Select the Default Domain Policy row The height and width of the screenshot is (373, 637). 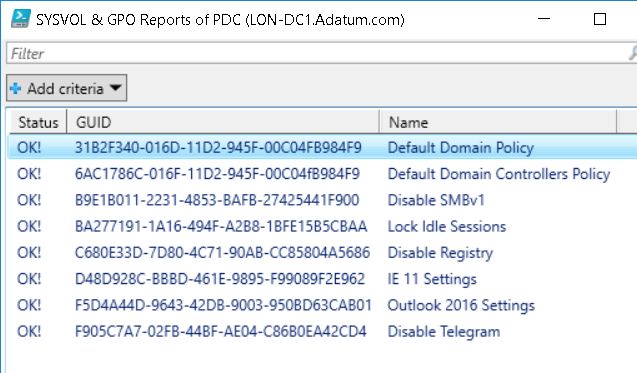click(323, 147)
